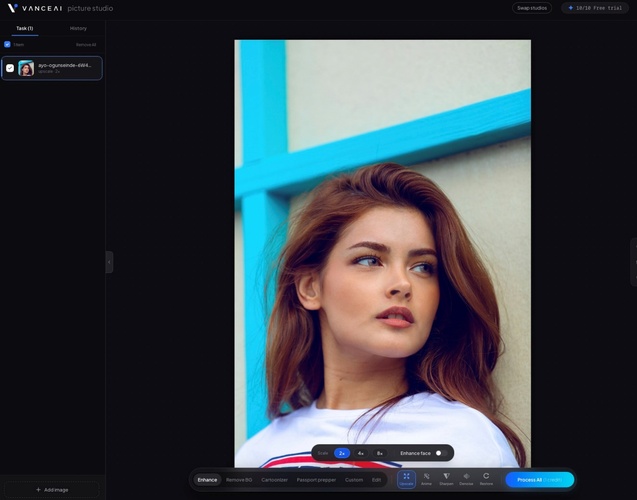Click the Process All button
Viewport: 637px width, 500px height.
click(540, 480)
